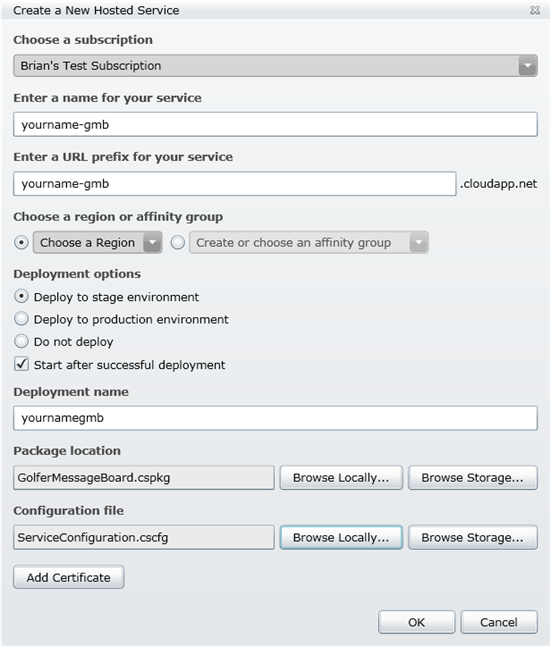
Task: Click the URL prefix input field
Action: pyautogui.click(x=235, y=184)
